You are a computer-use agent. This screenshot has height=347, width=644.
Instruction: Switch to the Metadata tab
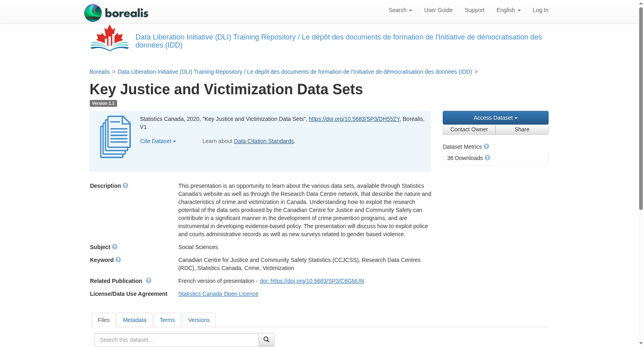[134, 320]
